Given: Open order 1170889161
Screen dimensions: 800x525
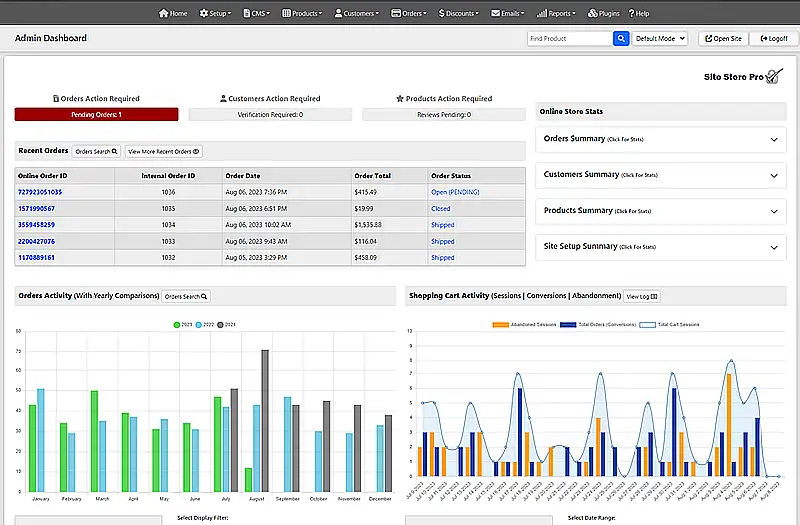Looking at the screenshot, I should tap(36, 258).
